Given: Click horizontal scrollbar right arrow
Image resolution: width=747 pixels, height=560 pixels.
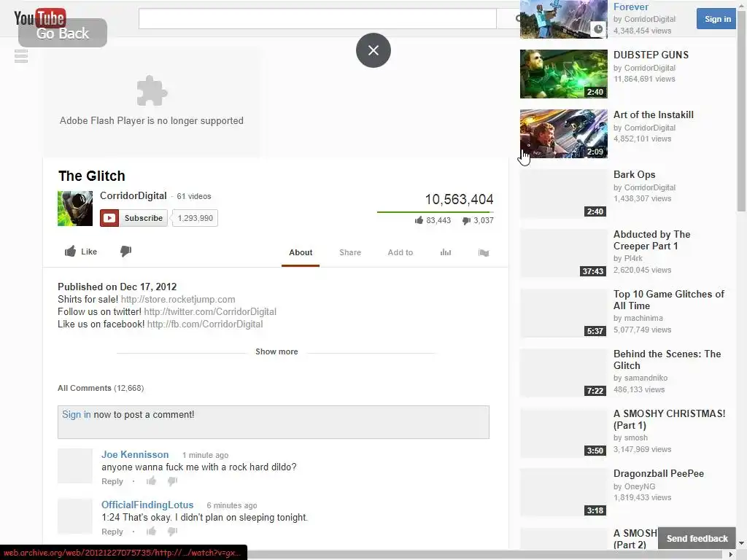Looking at the screenshot, I should coord(731,555).
